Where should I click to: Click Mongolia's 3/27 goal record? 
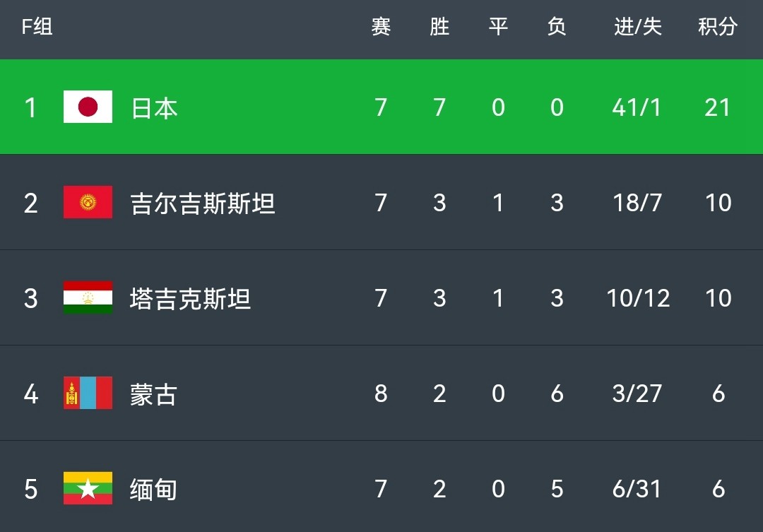coord(637,394)
